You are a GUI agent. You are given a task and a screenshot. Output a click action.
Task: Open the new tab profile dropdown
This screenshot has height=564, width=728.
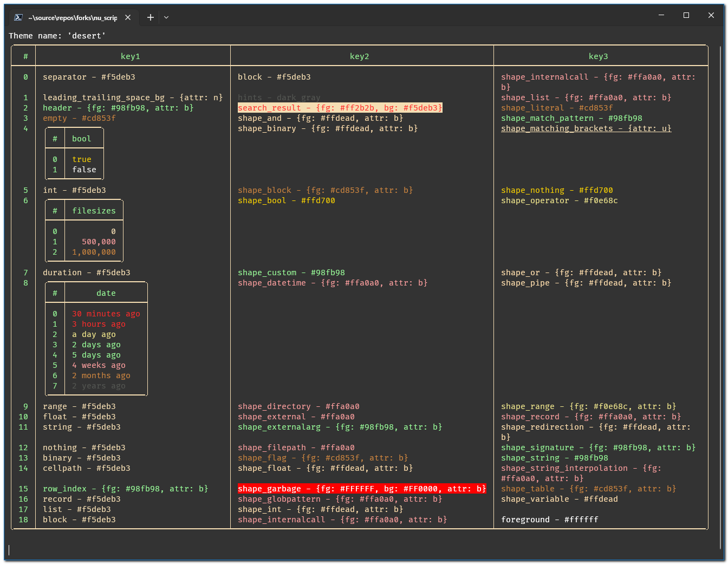(166, 17)
